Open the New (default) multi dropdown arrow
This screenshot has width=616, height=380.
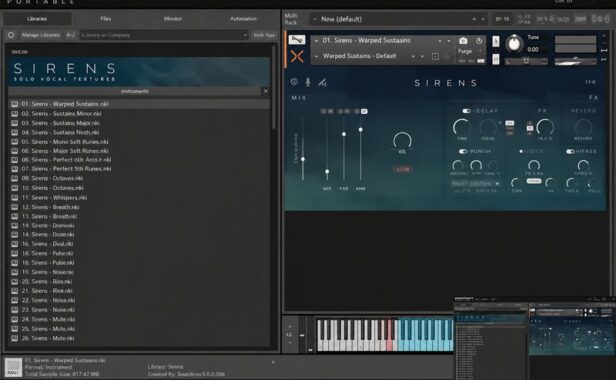[314, 19]
